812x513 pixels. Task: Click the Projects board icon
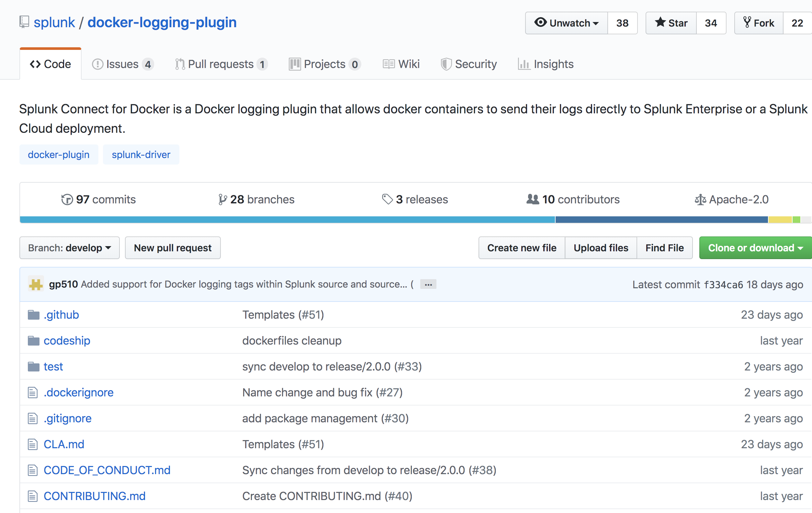[295, 64]
